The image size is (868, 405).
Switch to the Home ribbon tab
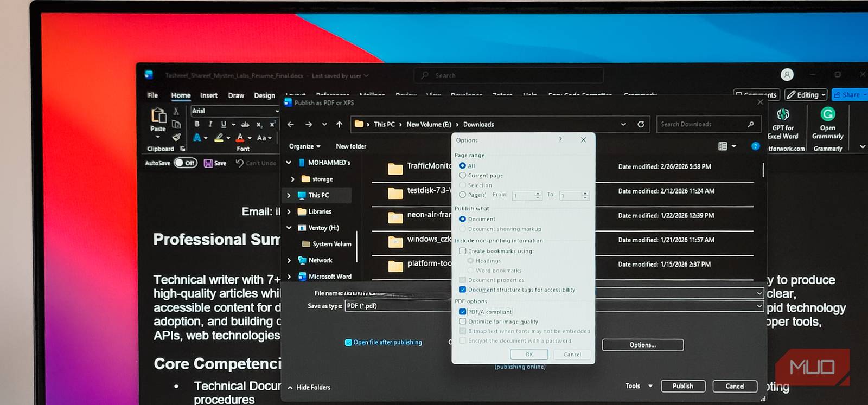(181, 95)
